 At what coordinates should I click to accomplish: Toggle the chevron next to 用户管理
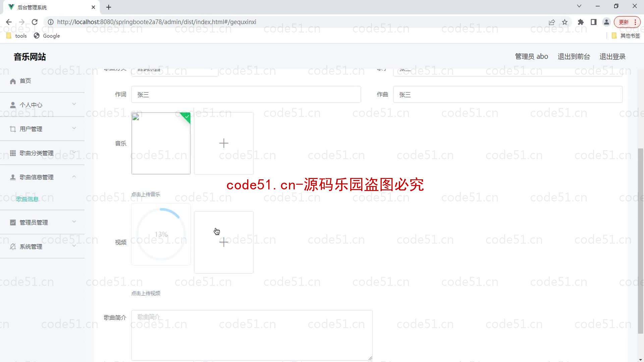(x=74, y=128)
